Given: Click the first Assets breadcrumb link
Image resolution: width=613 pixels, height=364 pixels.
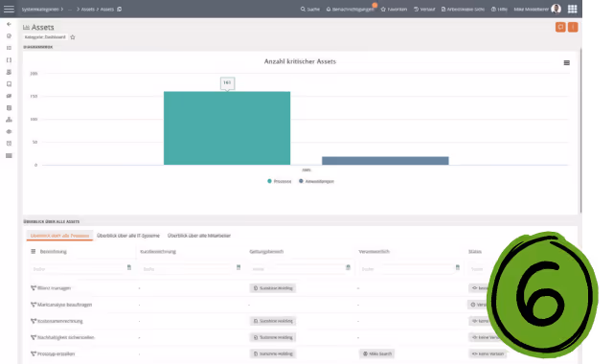Looking at the screenshot, I should (87, 9).
